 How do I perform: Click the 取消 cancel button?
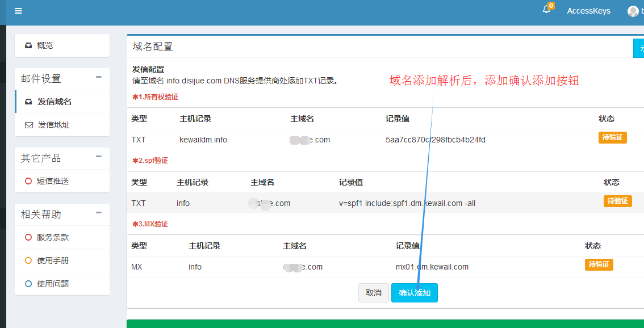(373, 293)
